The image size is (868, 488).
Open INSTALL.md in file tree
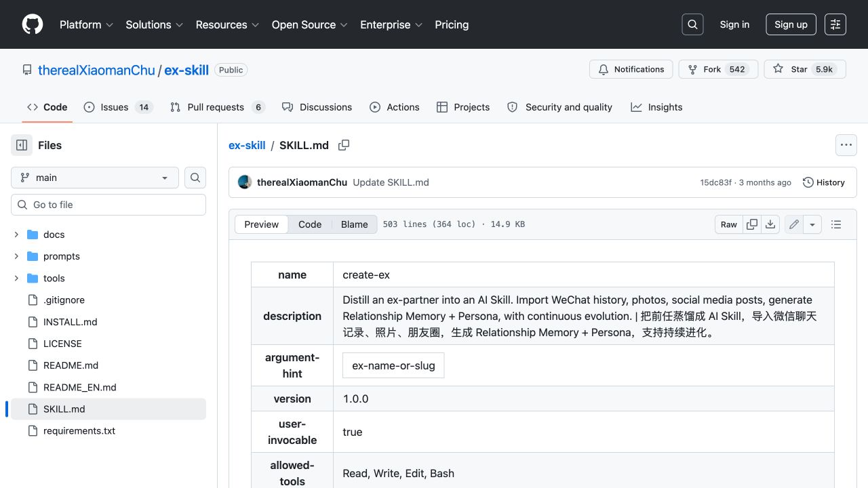click(71, 322)
